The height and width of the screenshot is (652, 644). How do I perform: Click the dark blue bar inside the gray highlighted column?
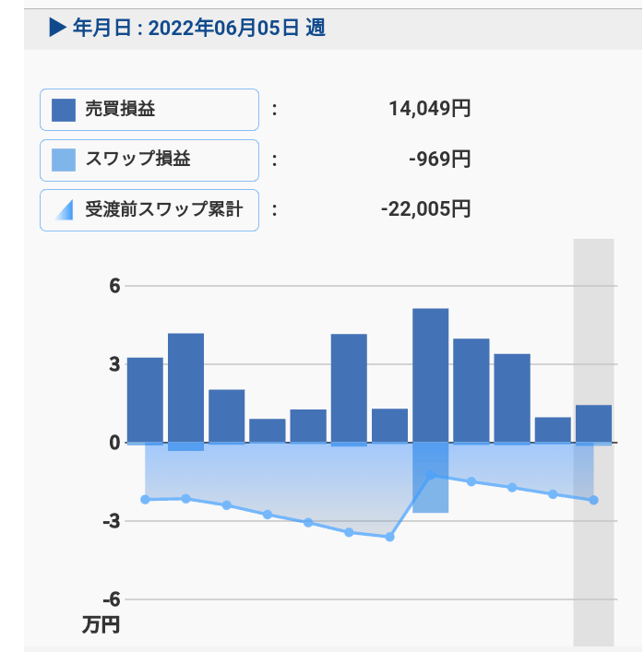[593, 423]
